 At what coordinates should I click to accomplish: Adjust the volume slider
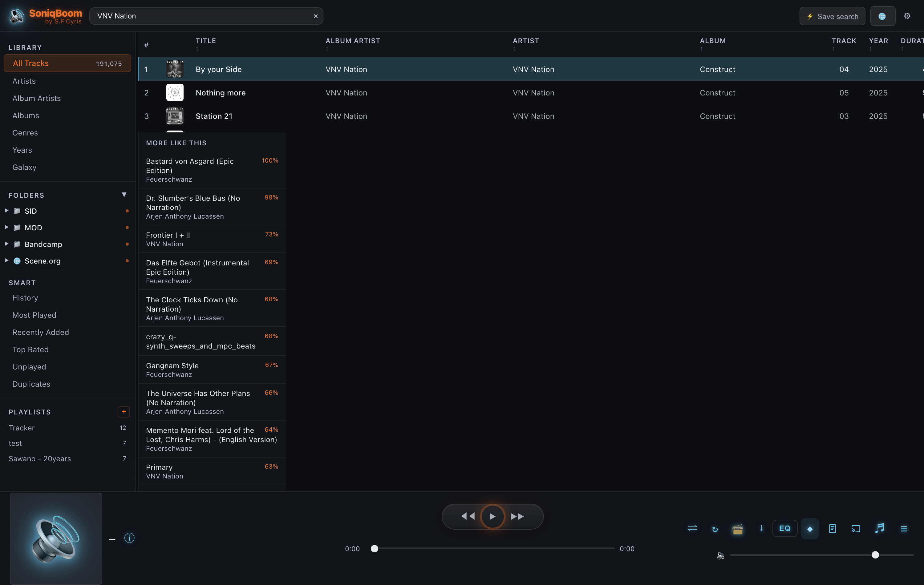click(x=822, y=555)
